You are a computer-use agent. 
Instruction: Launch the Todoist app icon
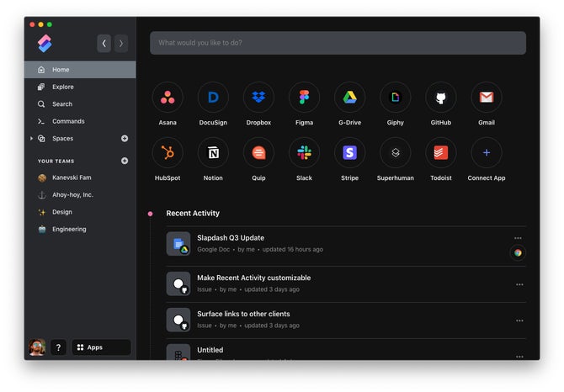(441, 153)
